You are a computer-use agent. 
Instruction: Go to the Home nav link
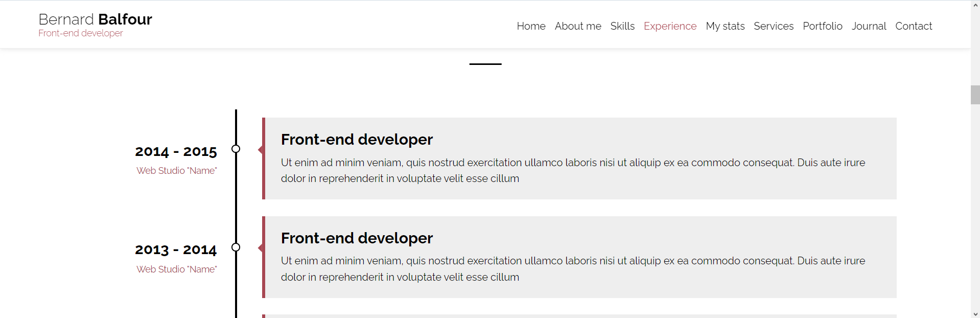531,26
